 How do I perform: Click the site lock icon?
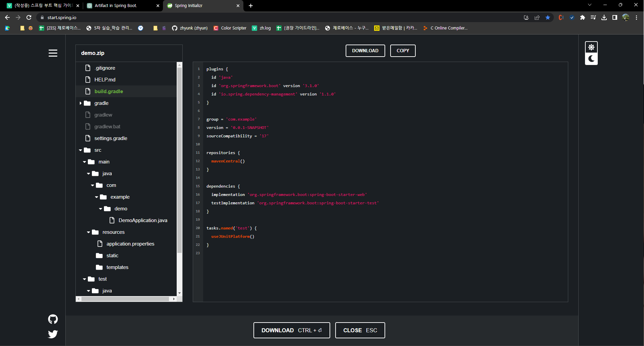click(x=42, y=17)
